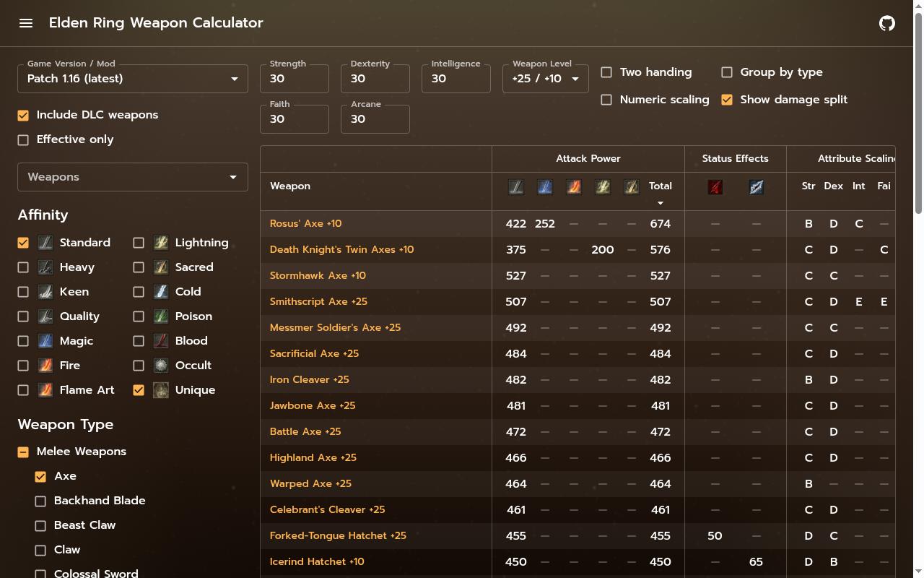Focus the Intelligence input field
The height and width of the screenshot is (578, 924).
pos(456,79)
